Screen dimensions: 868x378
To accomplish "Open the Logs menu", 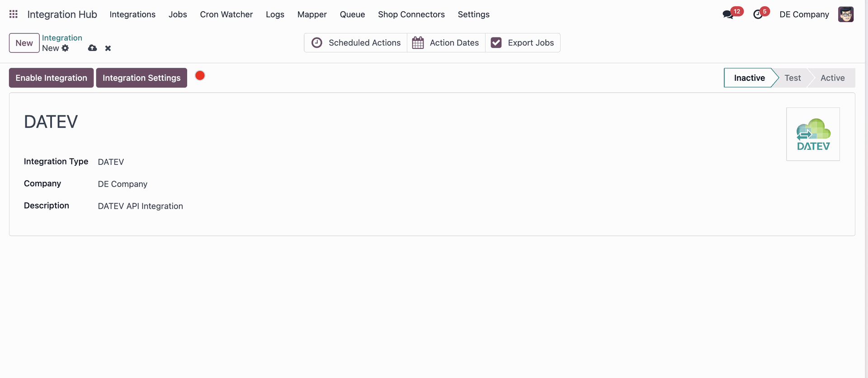I will click(x=275, y=14).
